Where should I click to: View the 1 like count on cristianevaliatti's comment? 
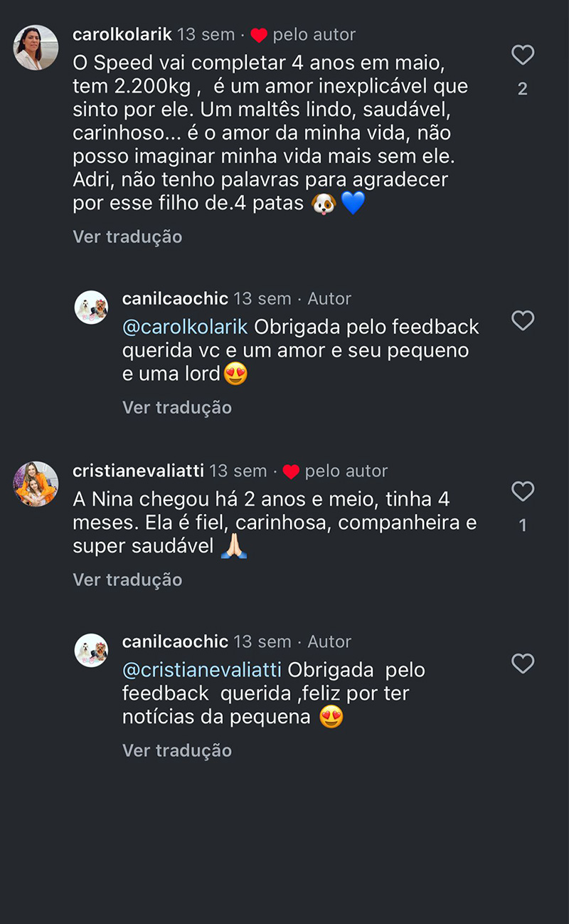523,525
